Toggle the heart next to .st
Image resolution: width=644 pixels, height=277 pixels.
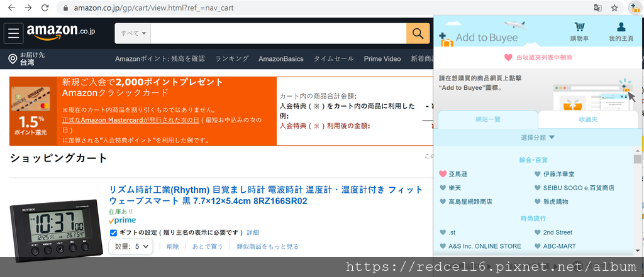(x=442, y=232)
